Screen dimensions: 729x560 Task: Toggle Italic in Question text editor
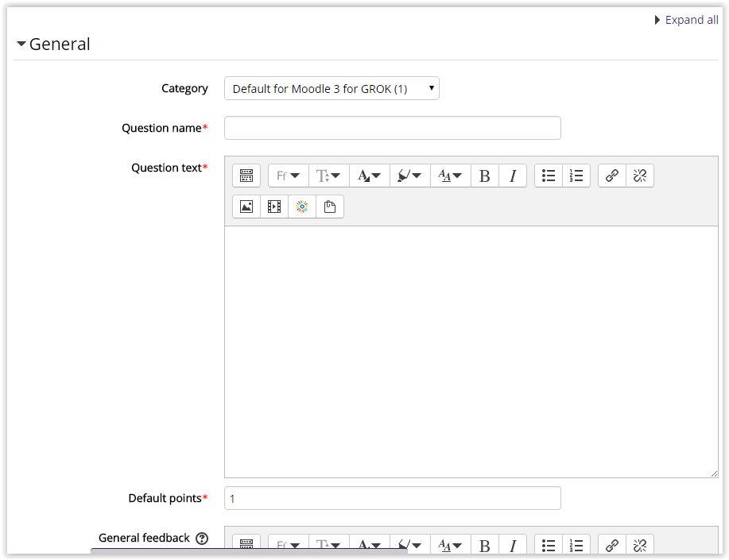coord(512,176)
